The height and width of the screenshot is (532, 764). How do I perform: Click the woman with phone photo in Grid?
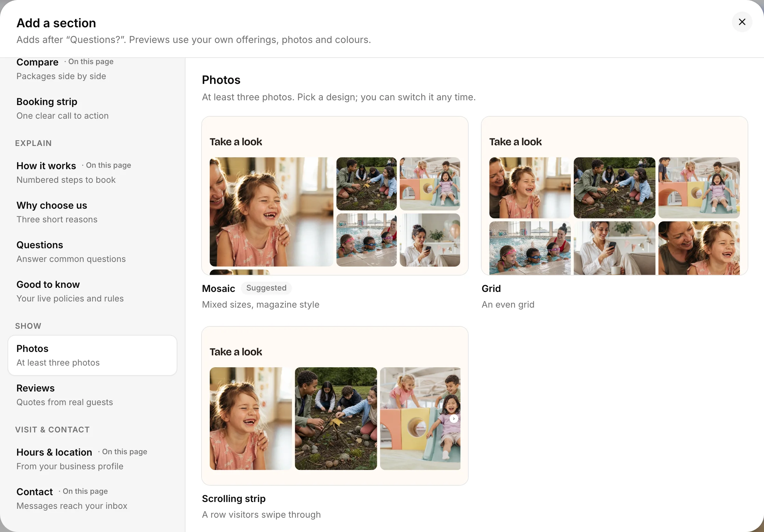[x=614, y=248]
